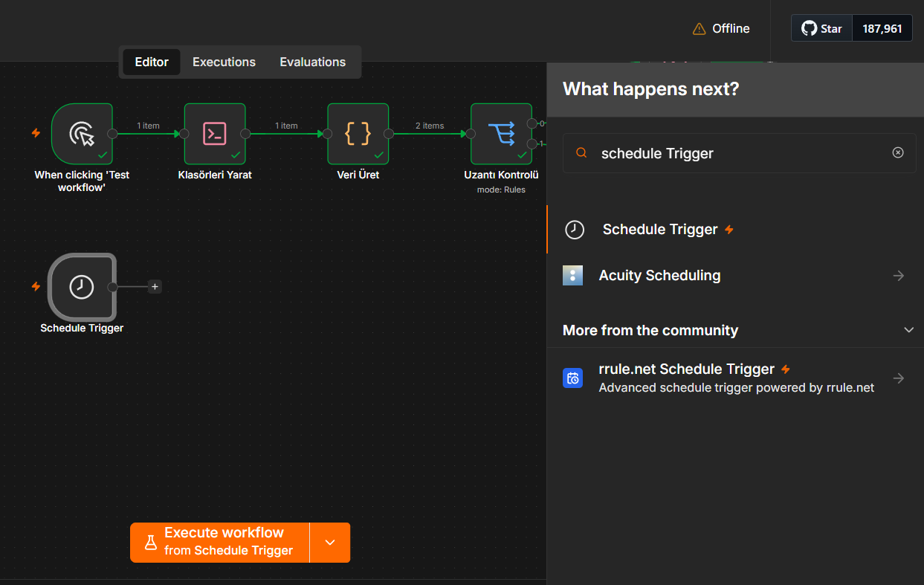The image size is (924, 585).
Task: Click the Offline status label
Action: coord(731,29)
